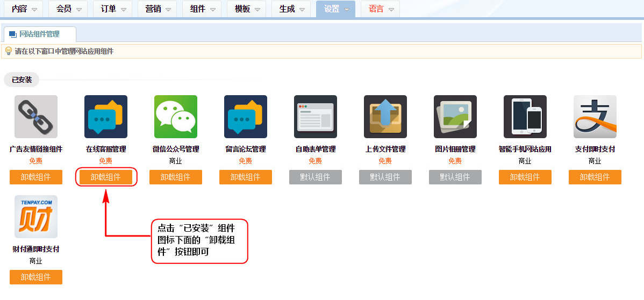Select the 微信公众号管理 WeChat icon
The height and width of the screenshot is (300, 644).
point(176,117)
